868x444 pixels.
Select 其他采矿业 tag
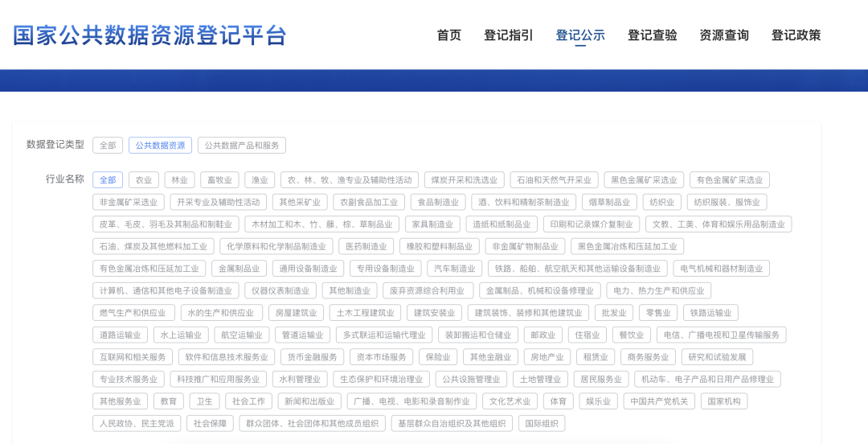point(300,202)
